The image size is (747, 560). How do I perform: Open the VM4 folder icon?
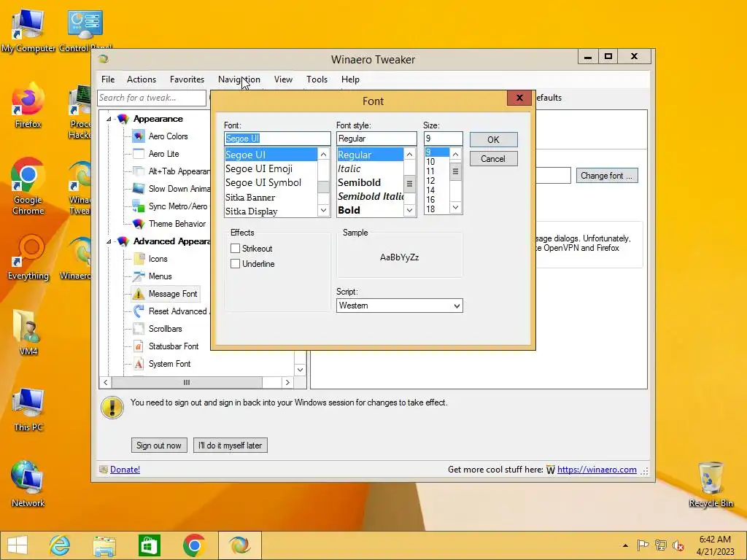(28, 332)
